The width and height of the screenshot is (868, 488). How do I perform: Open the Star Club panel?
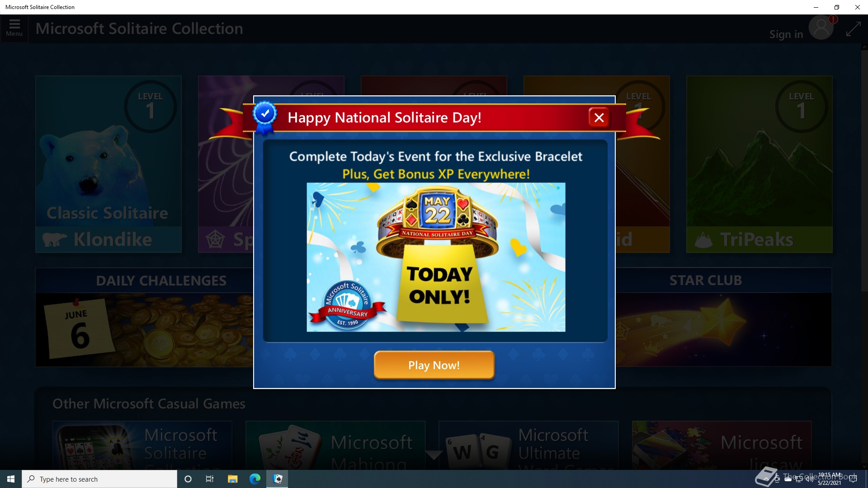723,318
